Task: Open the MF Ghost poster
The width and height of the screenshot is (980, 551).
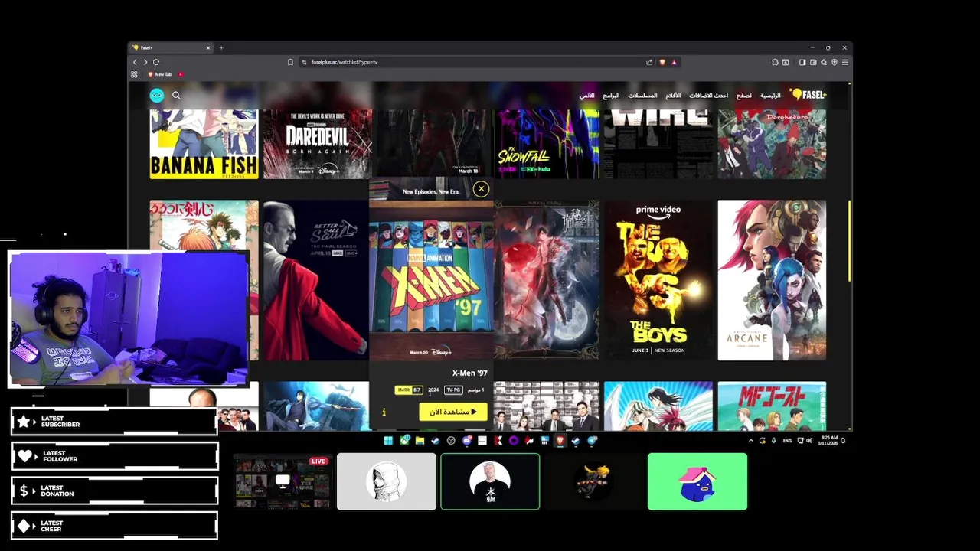Action: point(772,406)
